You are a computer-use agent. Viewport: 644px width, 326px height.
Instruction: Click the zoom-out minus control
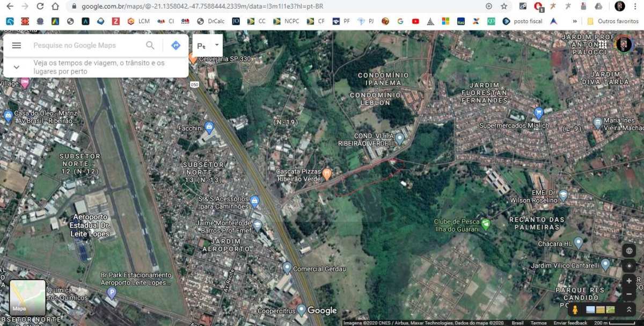coord(628,294)
